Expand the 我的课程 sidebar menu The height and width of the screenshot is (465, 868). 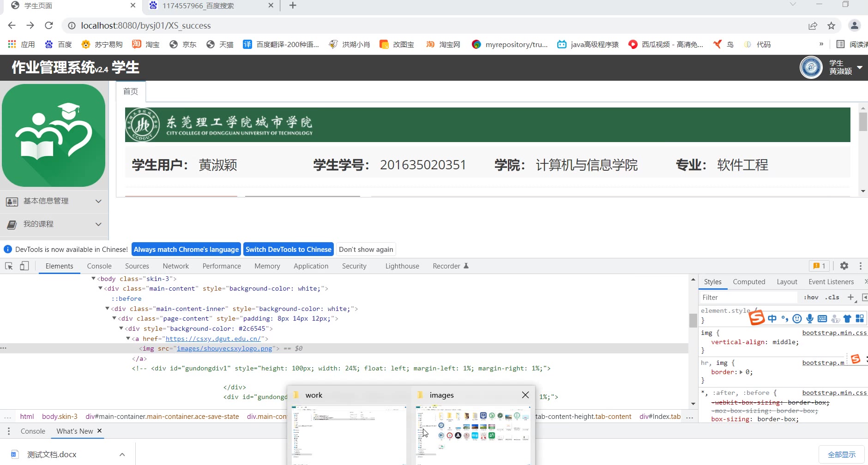point(54,224)
